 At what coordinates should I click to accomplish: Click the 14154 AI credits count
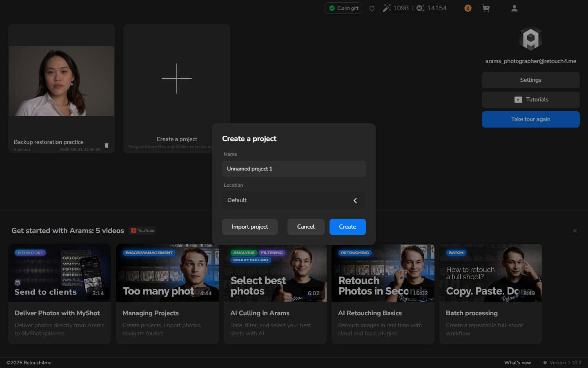(437, 8)
